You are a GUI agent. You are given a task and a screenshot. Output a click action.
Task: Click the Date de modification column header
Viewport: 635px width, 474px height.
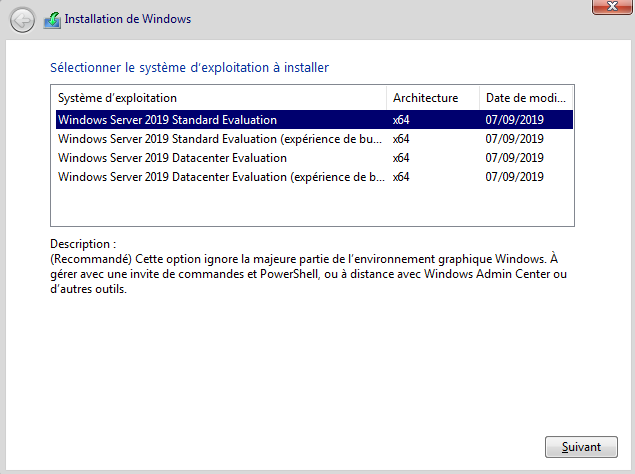click(x=526, y=98)
